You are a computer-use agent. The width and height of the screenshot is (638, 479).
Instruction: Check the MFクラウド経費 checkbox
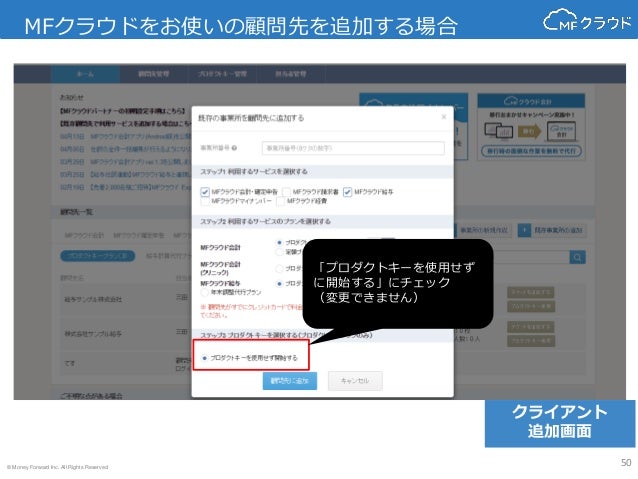(280, 201)
